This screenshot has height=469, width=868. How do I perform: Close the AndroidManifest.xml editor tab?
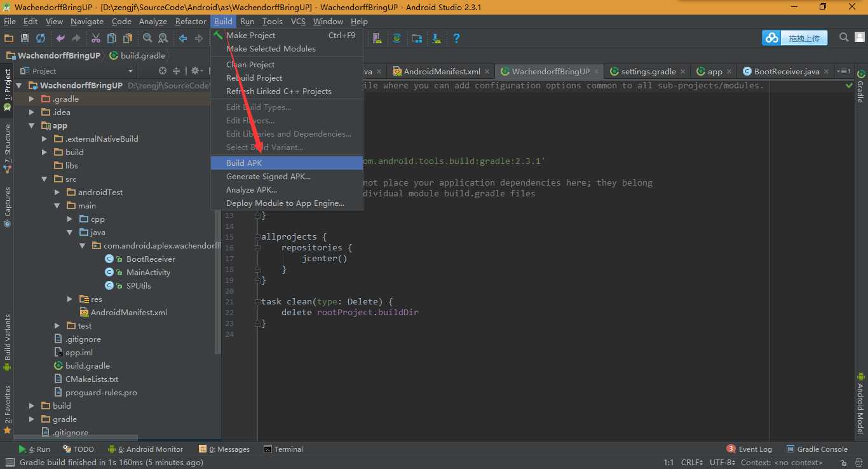point(487,72)
